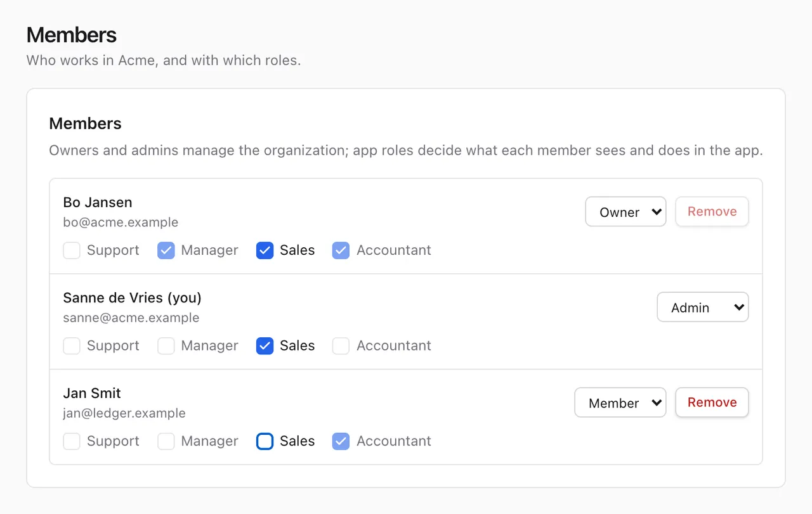Enable Support role for Jan Smit
The width and height of the screenshot is (812, 514).
click(72, 441)
